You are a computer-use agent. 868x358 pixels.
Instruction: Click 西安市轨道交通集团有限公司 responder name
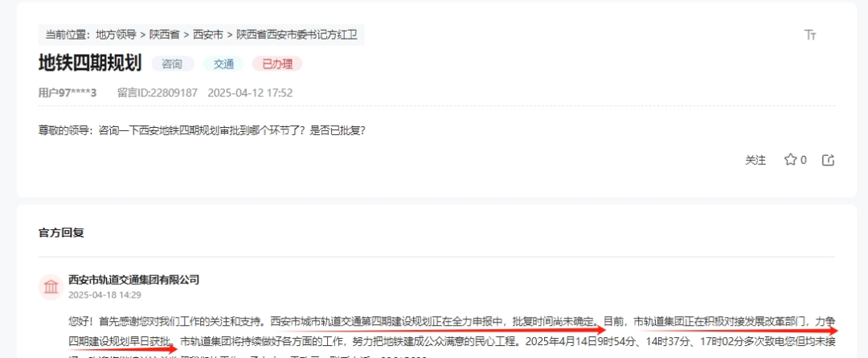click(134, 280)
